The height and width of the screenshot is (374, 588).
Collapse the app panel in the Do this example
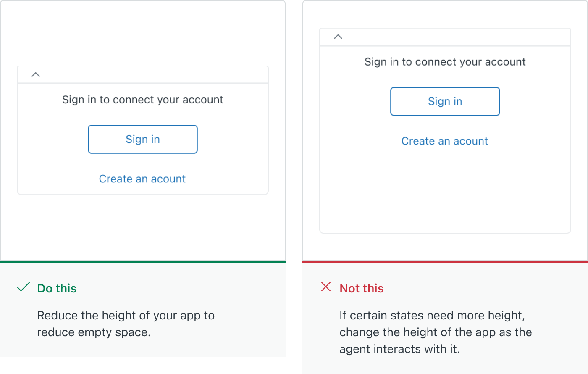pyautogui.click(x=36, y=75)
